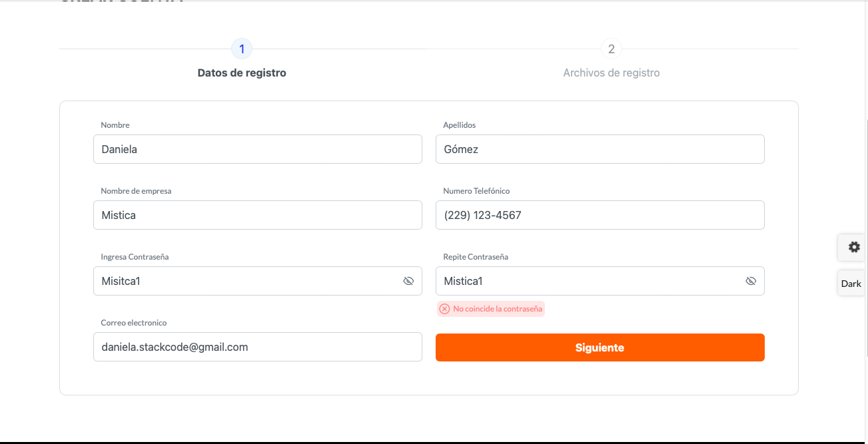Show password in Ingresa Contraseña field
The width and height of the screenshot is (868, 444).
pos(408,281)
